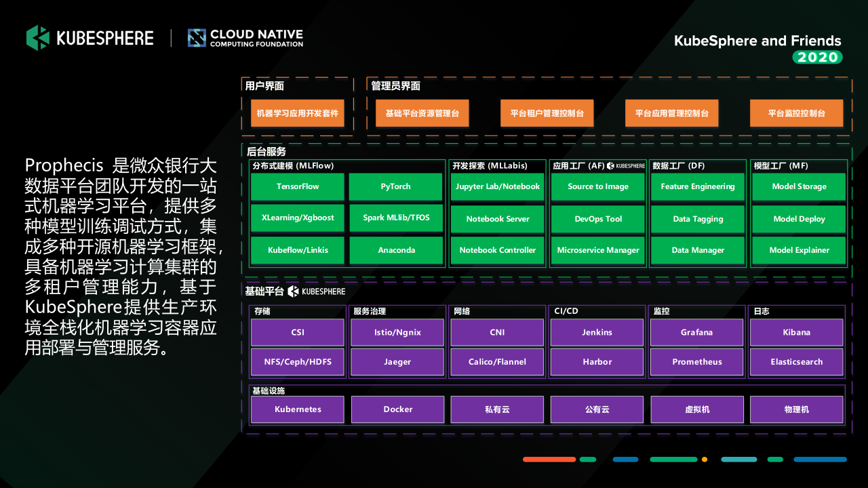Select the 平台监控控制台 orange box
The height and width of the screenshot is (488, 868).
click(x=797, y=113)
